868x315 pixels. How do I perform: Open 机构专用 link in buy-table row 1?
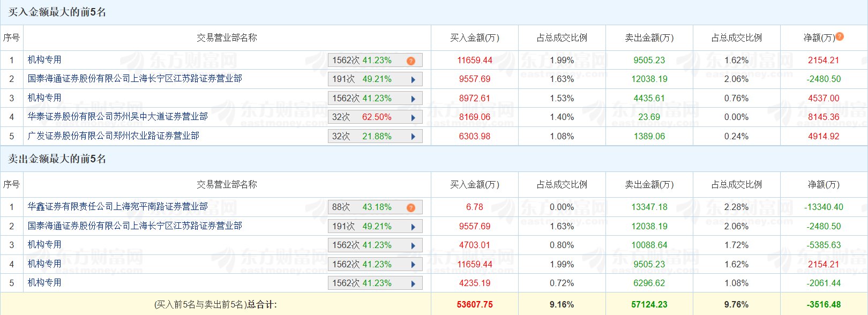click(44, 59)
